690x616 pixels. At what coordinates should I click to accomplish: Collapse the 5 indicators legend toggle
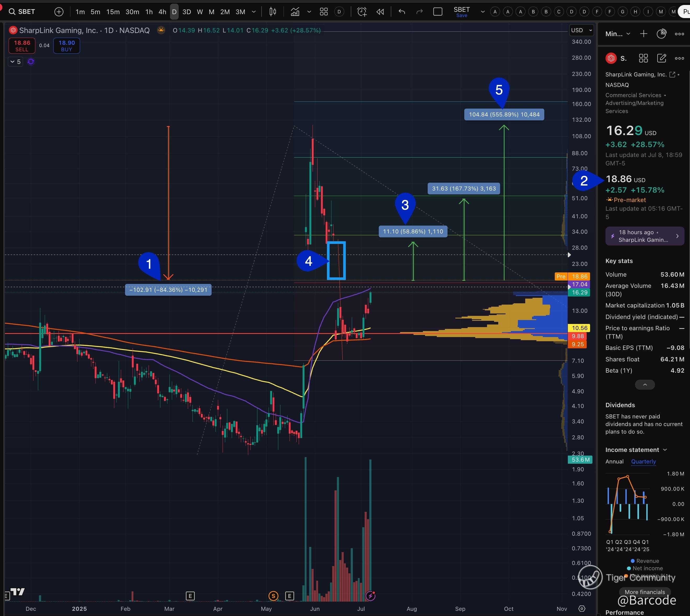pyautogui.click(x=15, y=61)
